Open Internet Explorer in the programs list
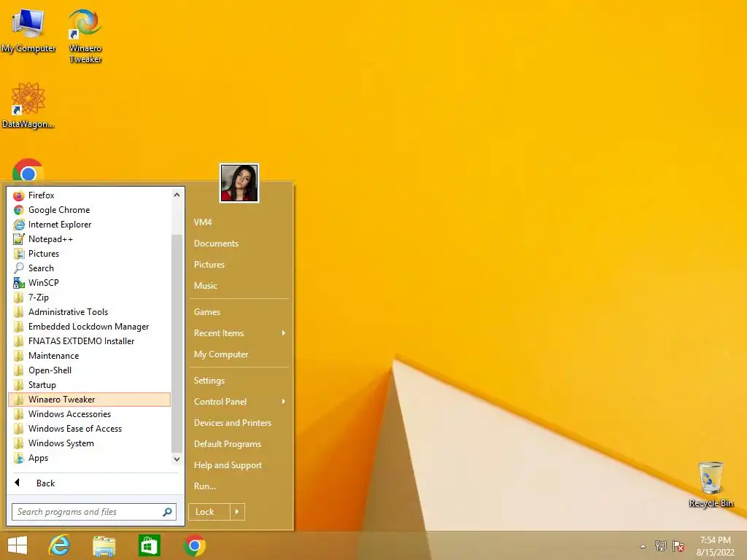 click(x=90, y=225)
